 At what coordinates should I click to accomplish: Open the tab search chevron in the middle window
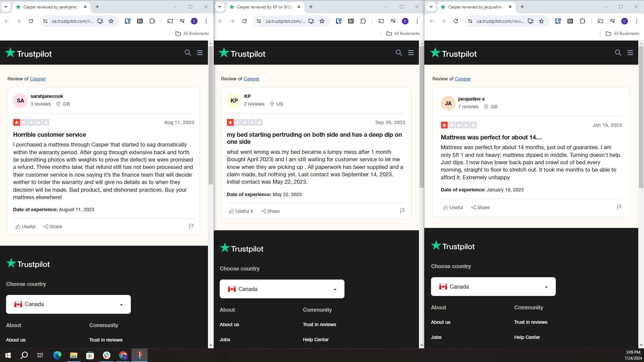(x=220, y=7)
